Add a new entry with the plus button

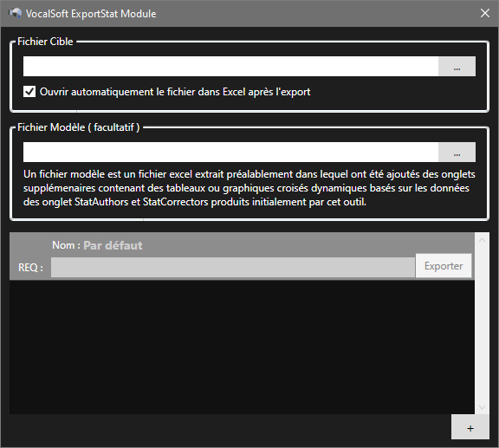click(470, 427)
